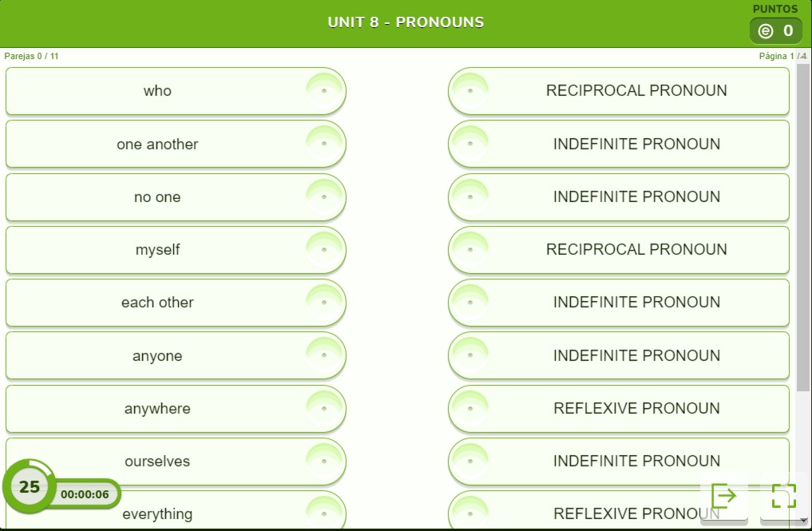Choose the "ourselves" word card
The width and height of the screenshot is (812, 531).
158,462
